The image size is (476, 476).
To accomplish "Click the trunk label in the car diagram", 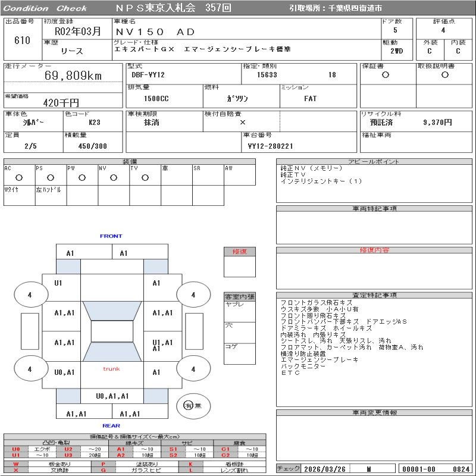I will click(x=111, y=369).
